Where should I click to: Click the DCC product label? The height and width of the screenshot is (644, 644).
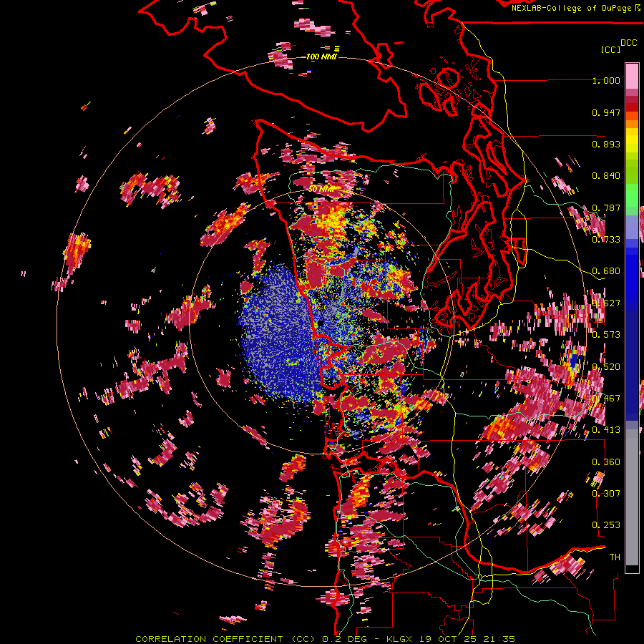[628, 42]
